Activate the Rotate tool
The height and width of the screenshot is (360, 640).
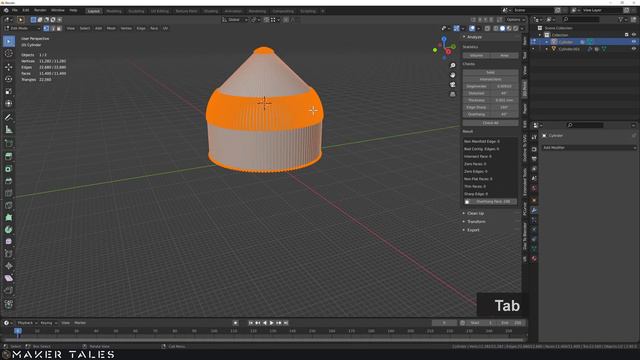pos(9,79)
